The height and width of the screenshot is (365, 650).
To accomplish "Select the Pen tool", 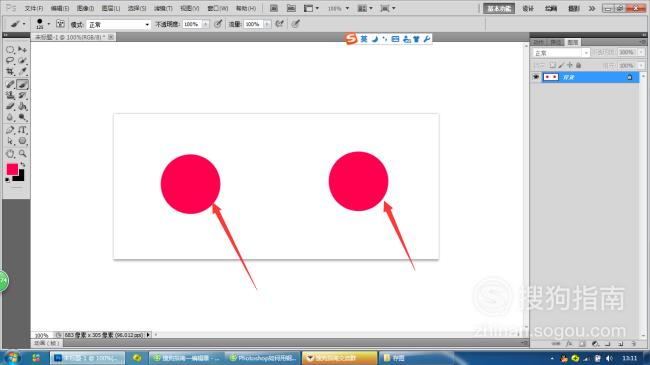I will [10, 130].
